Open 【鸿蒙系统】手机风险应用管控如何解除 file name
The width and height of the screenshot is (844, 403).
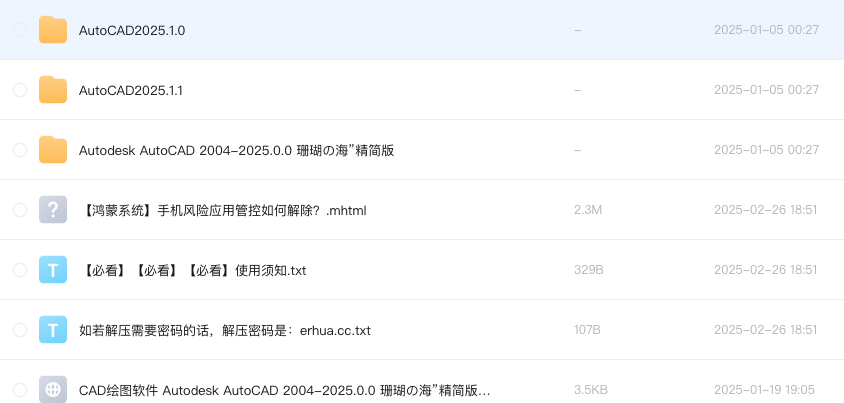click(223, 210)
